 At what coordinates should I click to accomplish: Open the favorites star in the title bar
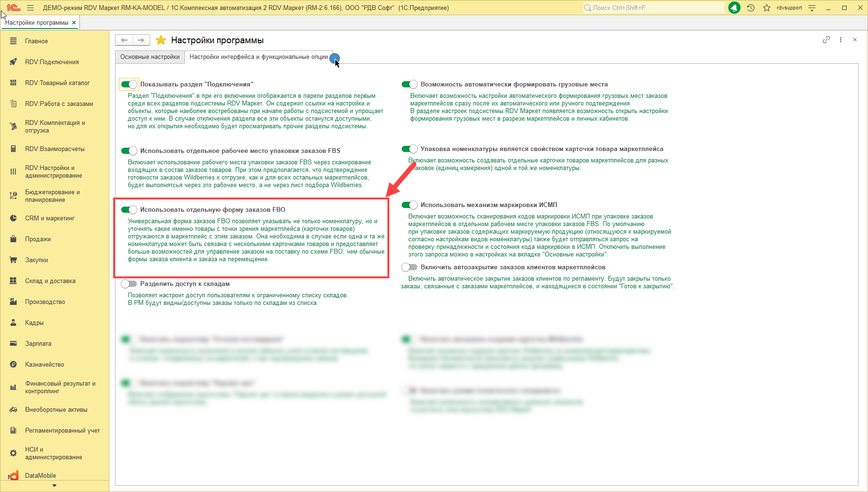click(767, 8)
